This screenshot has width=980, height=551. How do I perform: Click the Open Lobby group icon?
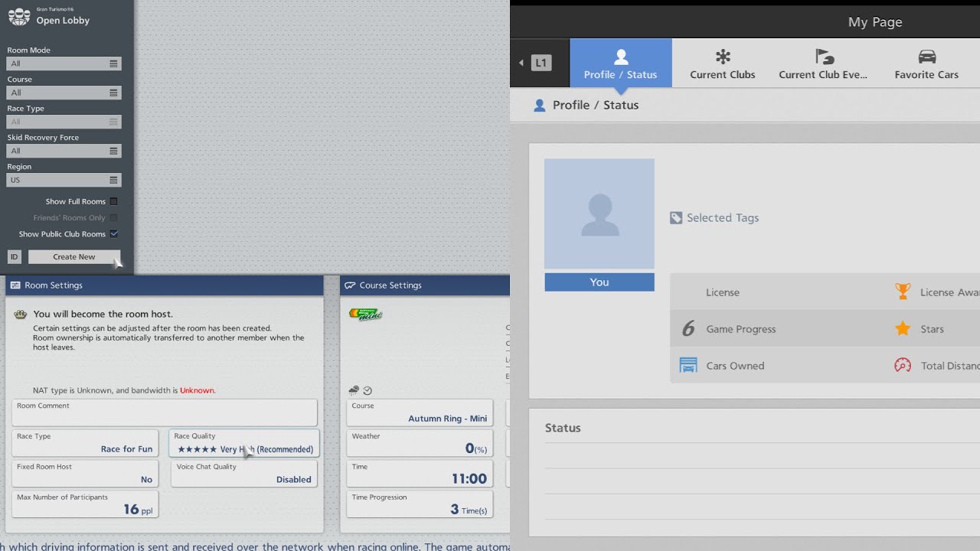(19, 16)
